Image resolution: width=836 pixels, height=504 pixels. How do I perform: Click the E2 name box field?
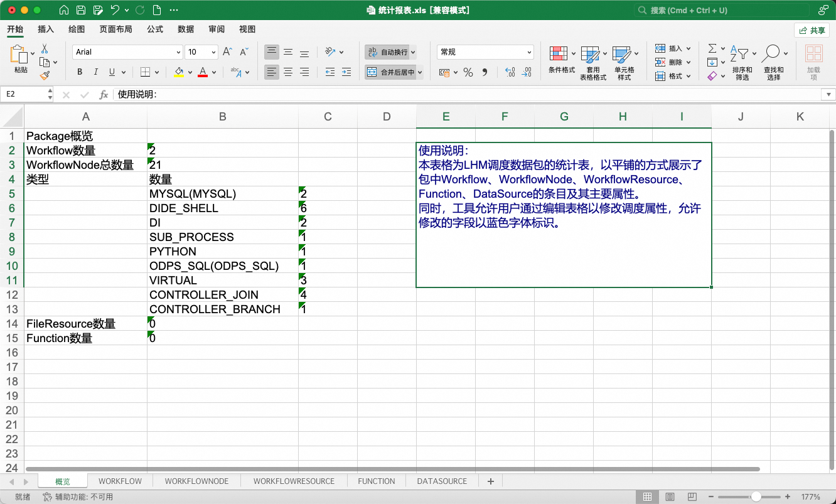[24, 94]
